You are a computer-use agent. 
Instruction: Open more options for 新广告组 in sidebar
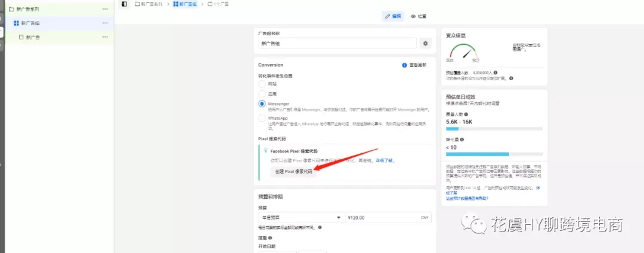point(106,23)
